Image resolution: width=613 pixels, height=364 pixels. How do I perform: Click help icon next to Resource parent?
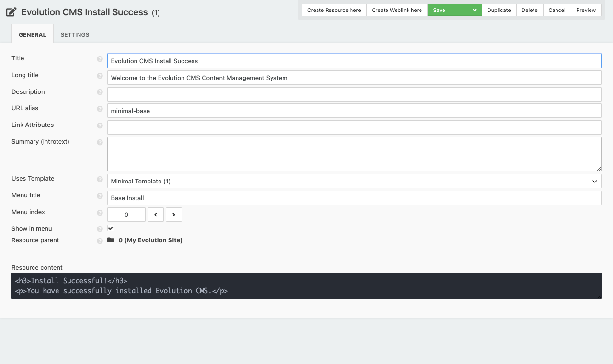pyautogui.click(x=100, y=241)
